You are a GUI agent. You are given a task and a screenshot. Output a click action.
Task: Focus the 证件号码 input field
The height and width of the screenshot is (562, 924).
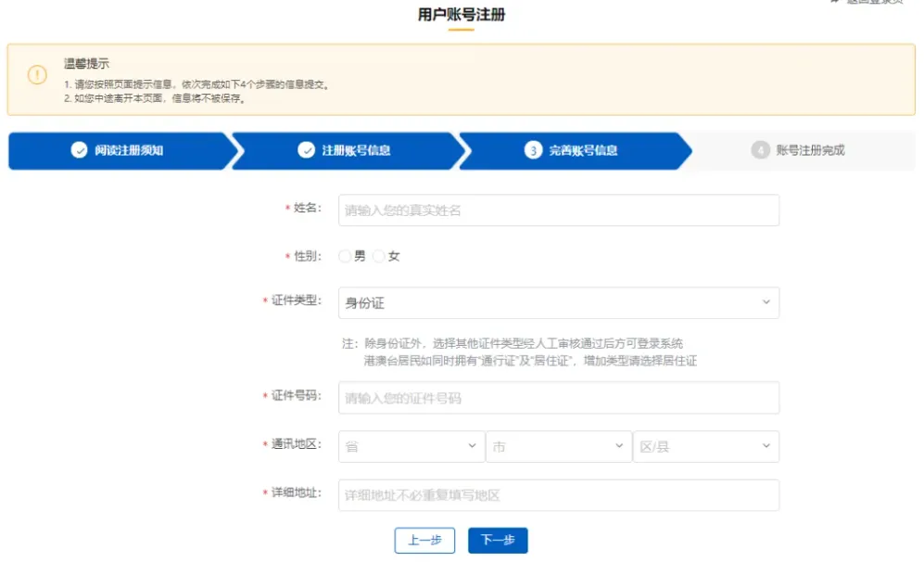point(559,398)
